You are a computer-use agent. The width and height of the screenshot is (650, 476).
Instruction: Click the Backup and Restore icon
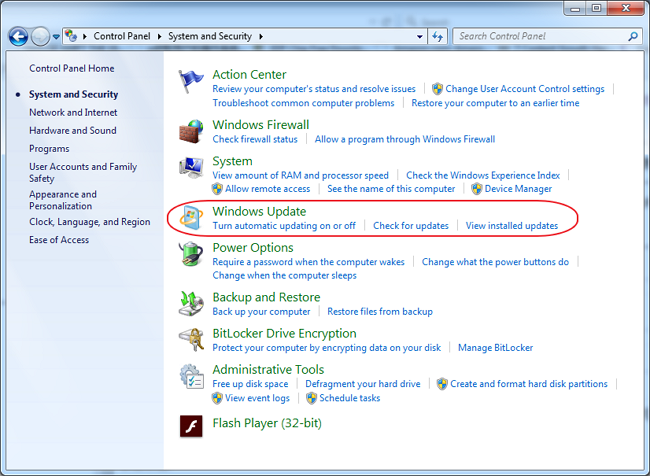191,304
